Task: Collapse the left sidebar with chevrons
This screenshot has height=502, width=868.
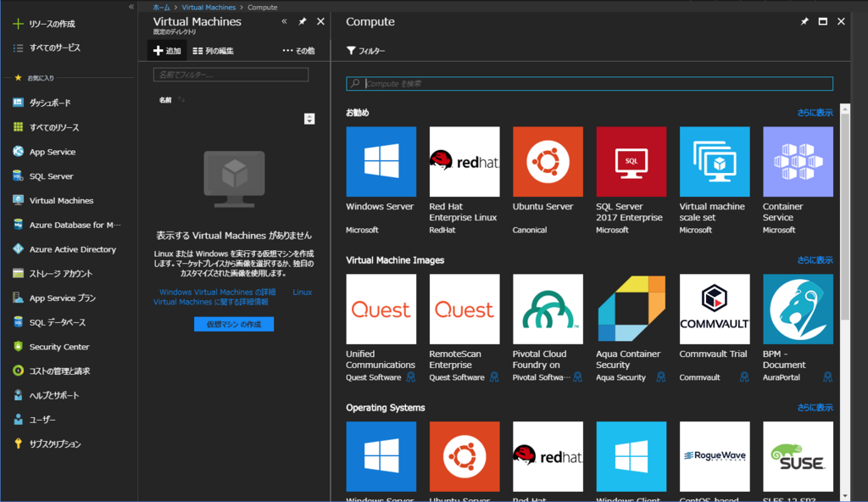Action: coord(131,7)
